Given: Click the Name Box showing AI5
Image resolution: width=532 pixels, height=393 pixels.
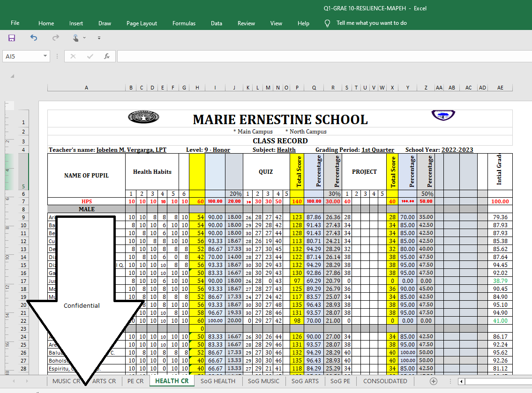Looking at the screenshot, I should (x=22, y=56).
